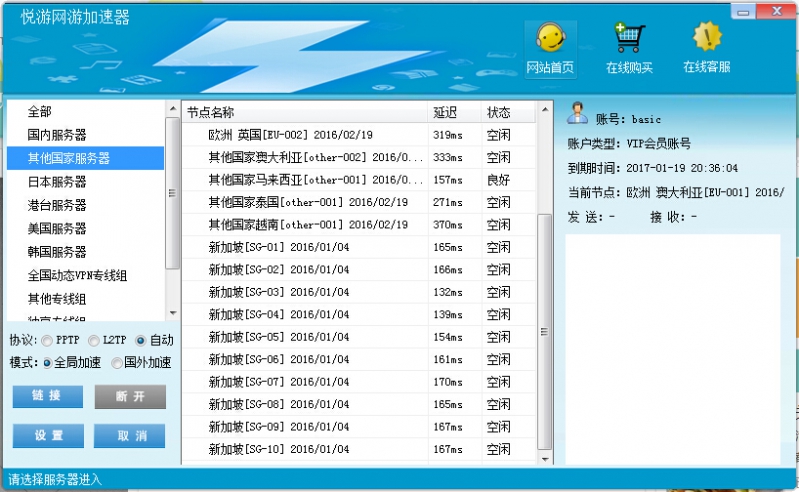Image resolution: width=799 pixels, height=492 pixels.
Task: Click category list scroll up arrow
Action: pos(173,108)
